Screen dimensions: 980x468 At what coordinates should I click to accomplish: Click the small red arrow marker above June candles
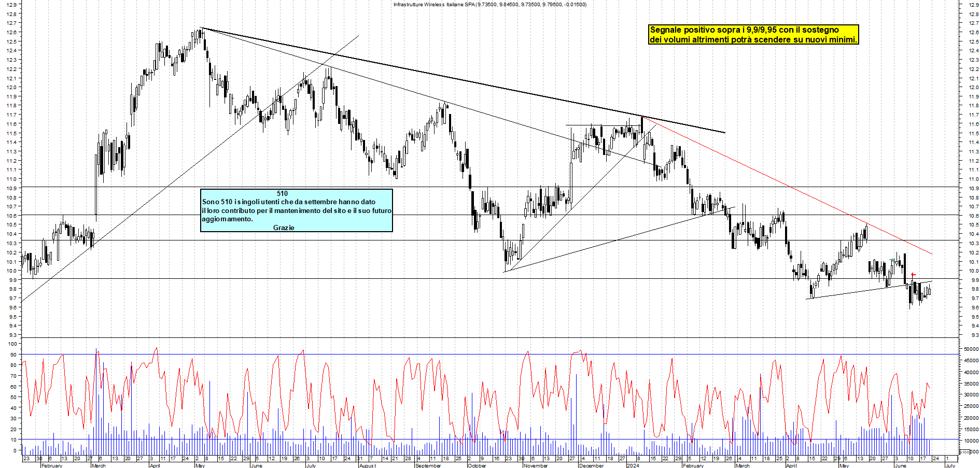[x=913, y=275]
